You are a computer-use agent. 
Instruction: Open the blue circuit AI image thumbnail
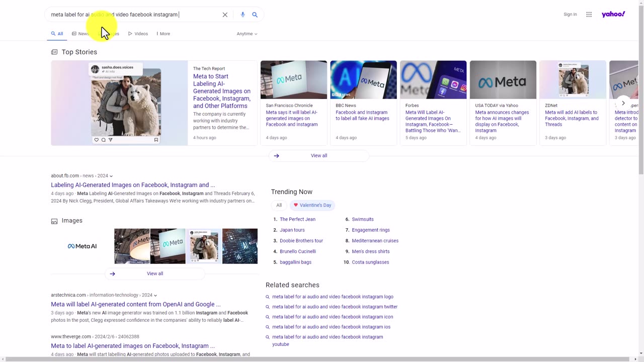tap(240, 246)
